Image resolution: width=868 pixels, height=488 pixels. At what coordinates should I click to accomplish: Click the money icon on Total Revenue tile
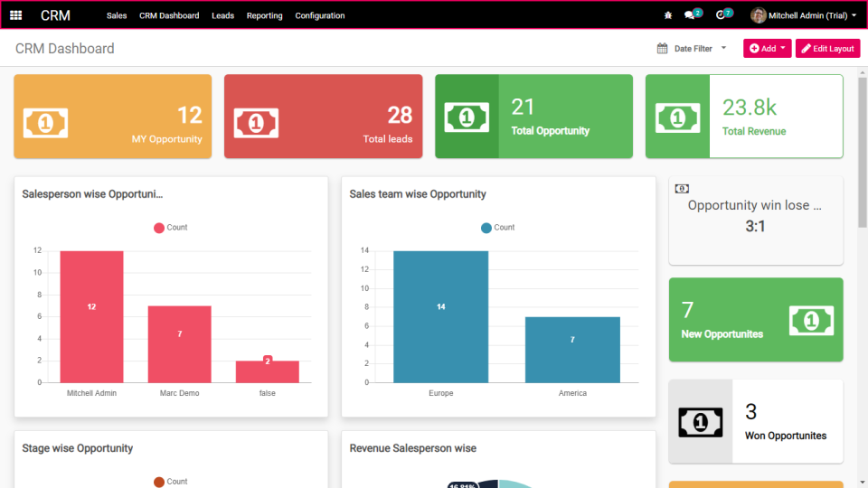677,117
